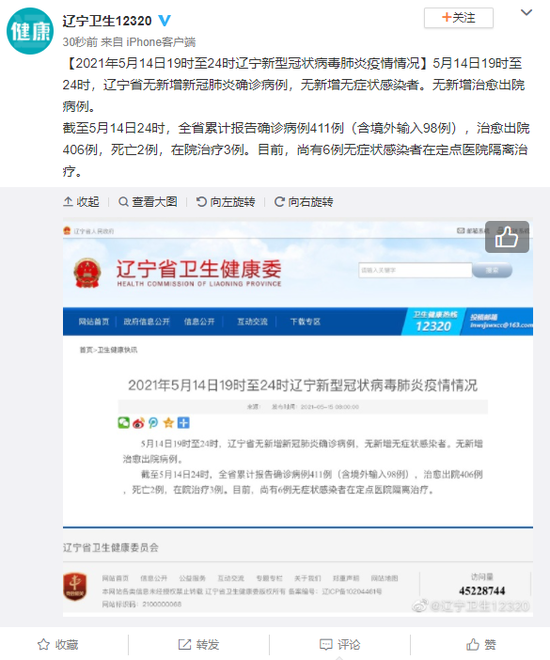Expand the post options chevron menu
Viewport: 550px width, 660px height.
[526, 13]
